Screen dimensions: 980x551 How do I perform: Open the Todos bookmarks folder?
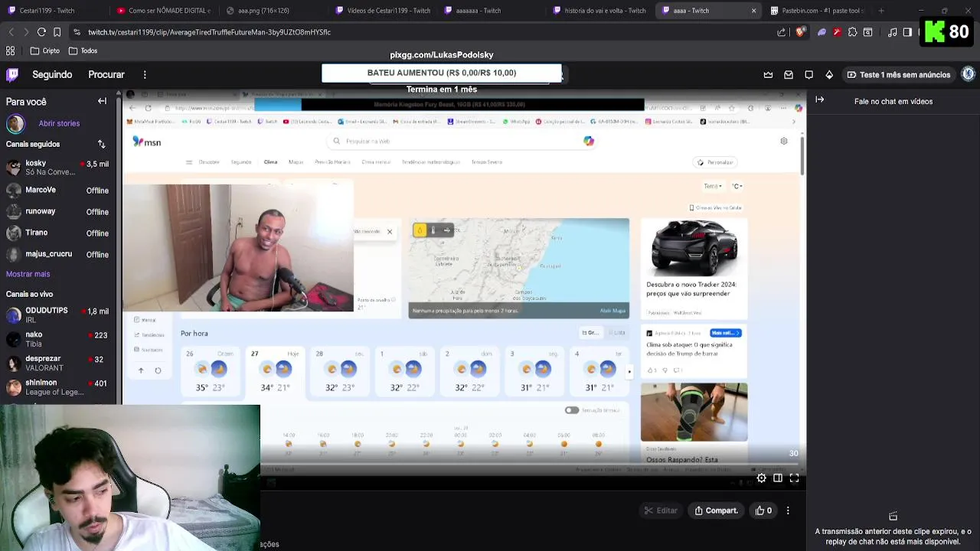83,51
